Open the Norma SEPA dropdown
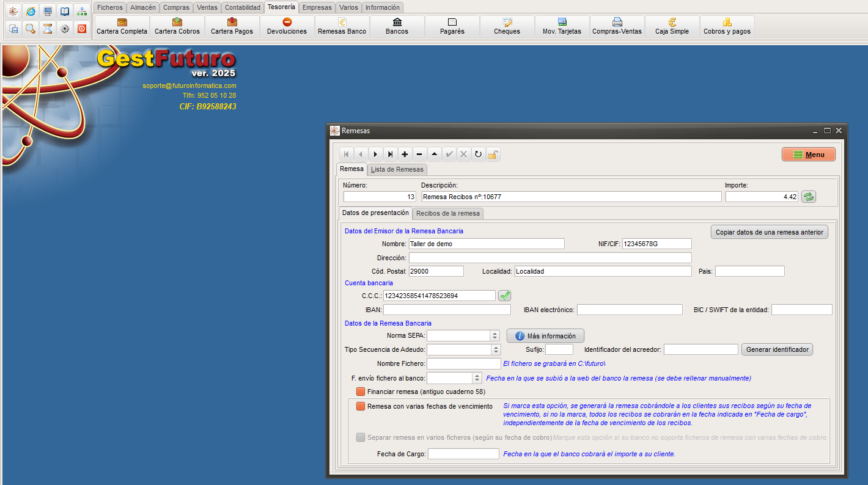 click(x=495, y=336)
